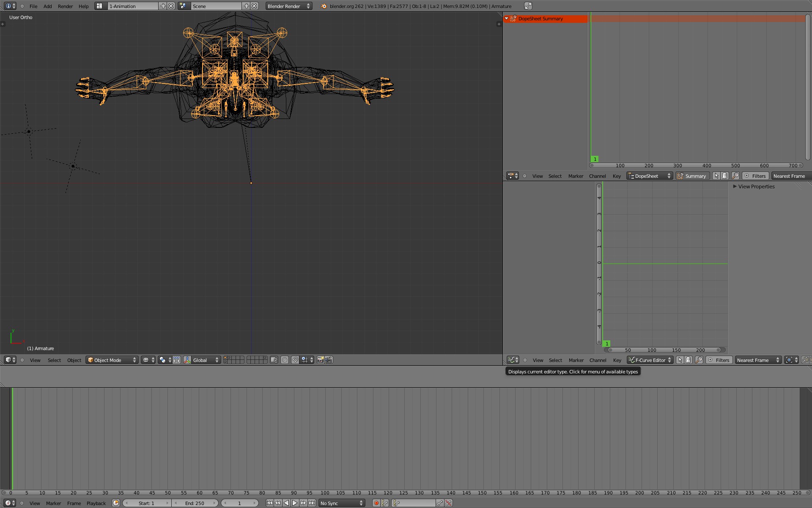Click the Manipulate center points icon

tap(177, 360)
